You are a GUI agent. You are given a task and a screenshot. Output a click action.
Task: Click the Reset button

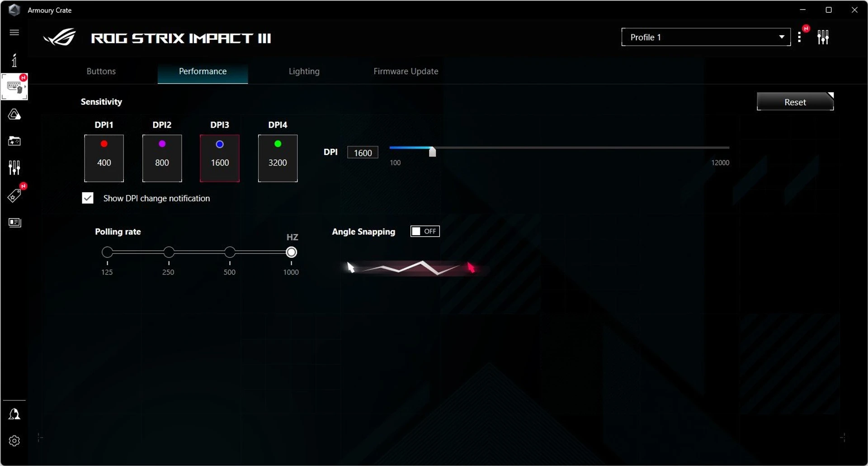(795, 102)
